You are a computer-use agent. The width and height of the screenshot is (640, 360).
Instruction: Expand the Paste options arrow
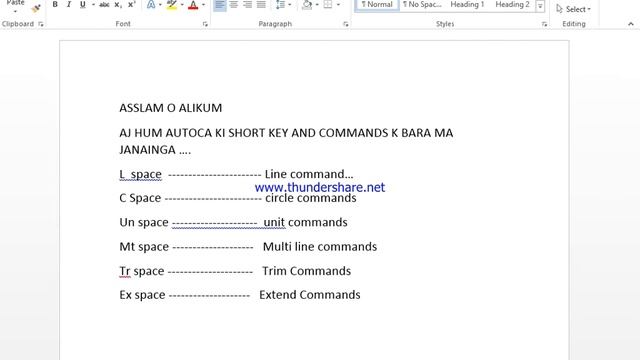click(16, 11)
